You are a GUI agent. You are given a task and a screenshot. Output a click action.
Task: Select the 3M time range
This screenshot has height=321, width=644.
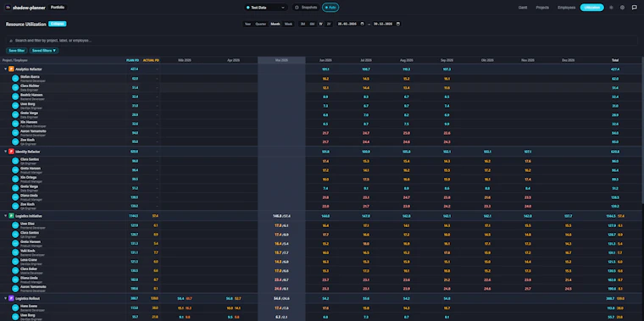tap(303, 24)
